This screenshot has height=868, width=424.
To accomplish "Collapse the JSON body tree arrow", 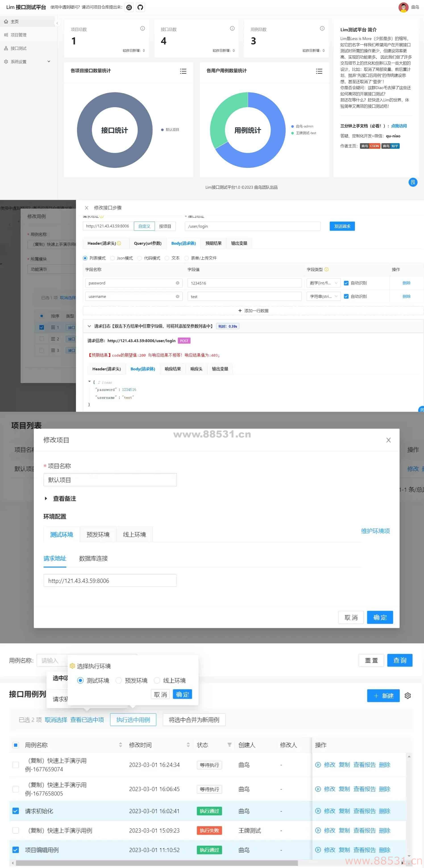I will [x=89, y=382].
